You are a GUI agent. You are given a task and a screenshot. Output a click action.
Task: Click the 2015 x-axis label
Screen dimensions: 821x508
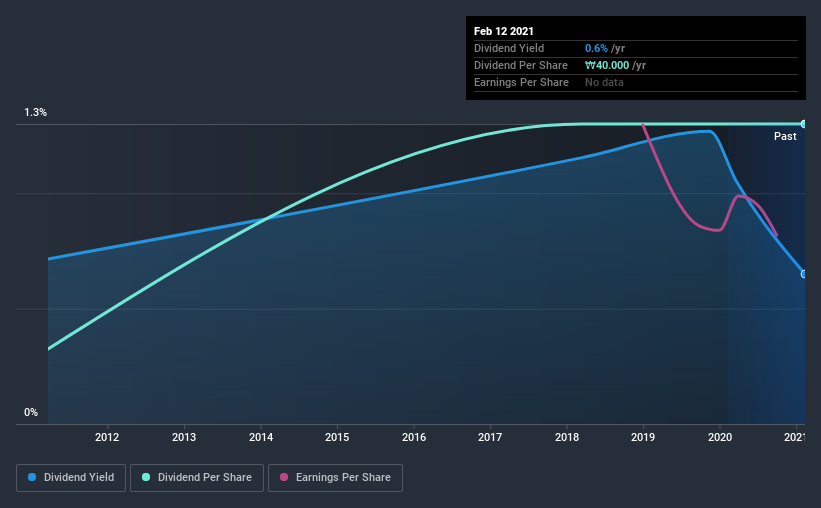[x=337, y=437]
